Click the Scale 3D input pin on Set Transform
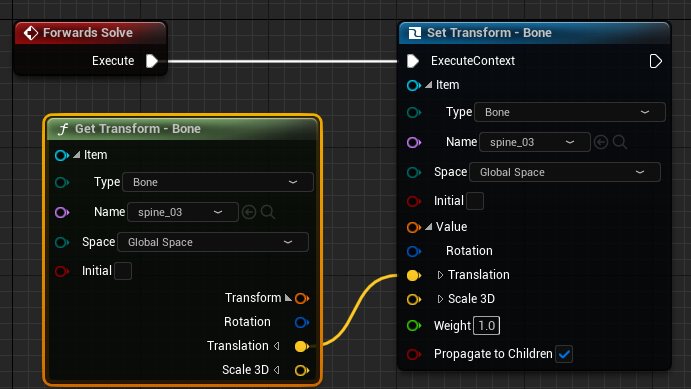Screen dimensions: 691x389 [x=413, y=300]
